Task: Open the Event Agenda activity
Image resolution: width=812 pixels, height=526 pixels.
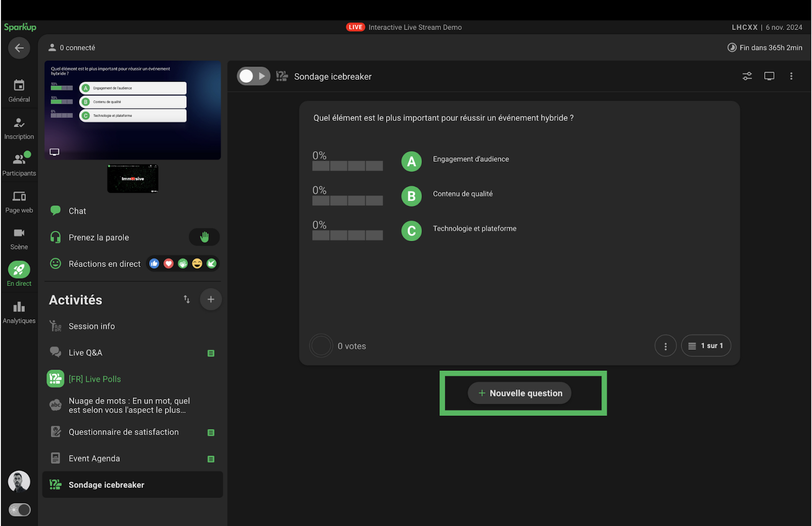Action: 94,458
